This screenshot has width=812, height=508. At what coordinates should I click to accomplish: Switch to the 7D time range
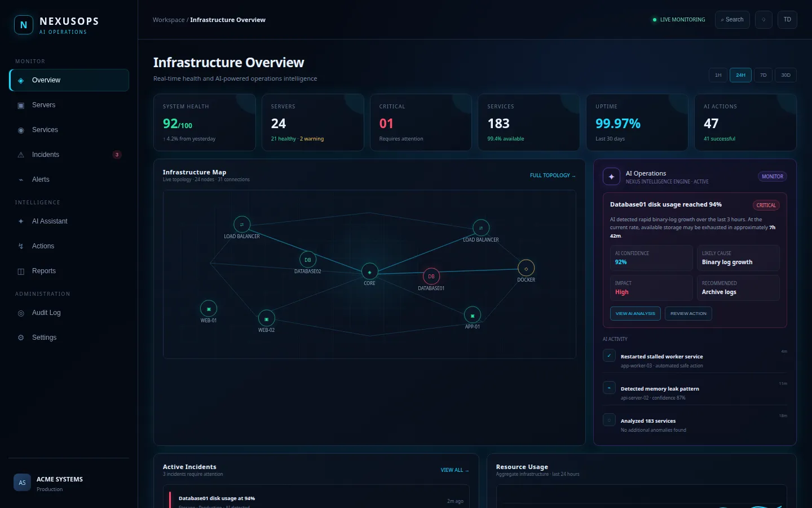[x=763, y=75]
